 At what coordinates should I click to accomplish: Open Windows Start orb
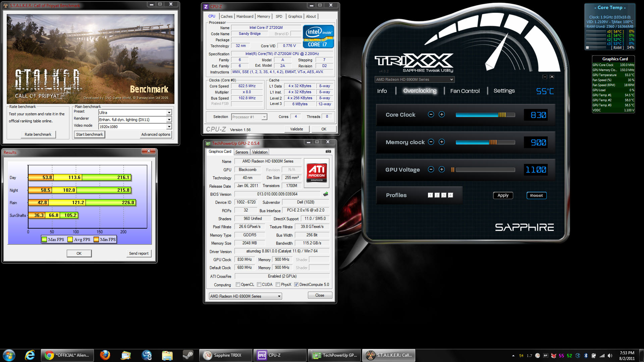tap(9, 355)
